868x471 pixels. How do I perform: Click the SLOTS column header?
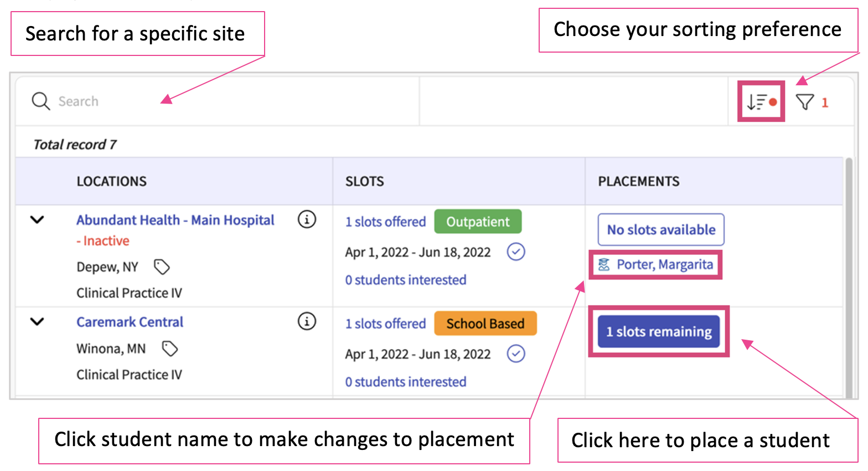(364, 182)
